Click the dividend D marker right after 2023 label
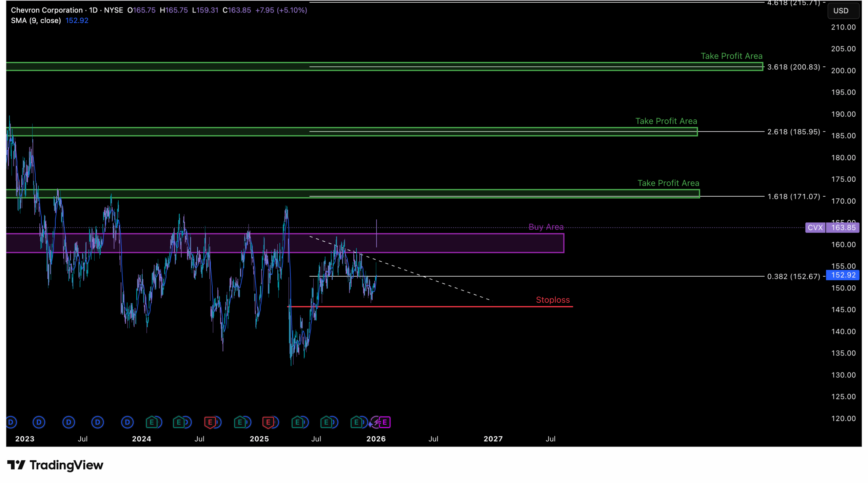This screenshot has width=868, height=483. click(x=39, y=422)
